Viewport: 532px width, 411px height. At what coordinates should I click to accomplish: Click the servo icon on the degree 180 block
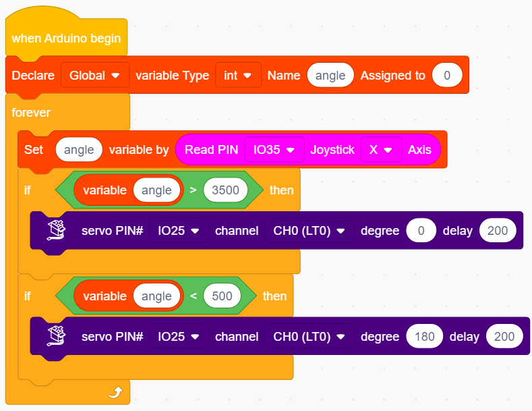pos(57,336)
